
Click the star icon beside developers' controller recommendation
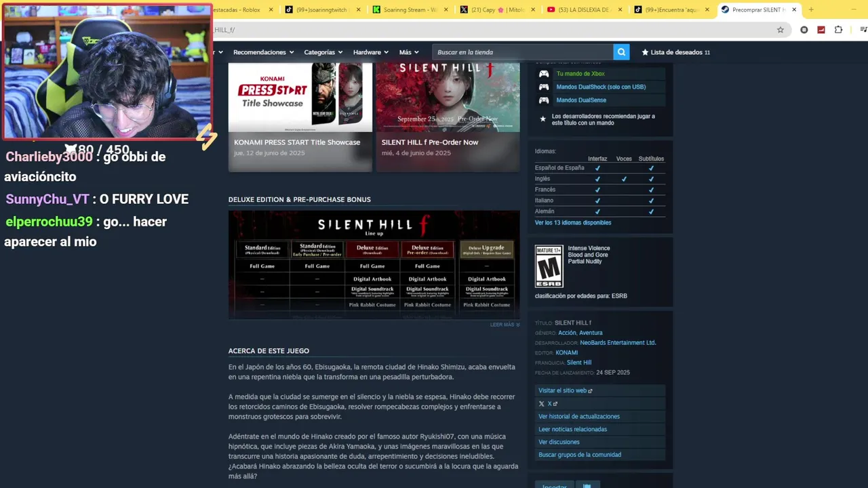[x=542, y=119]
